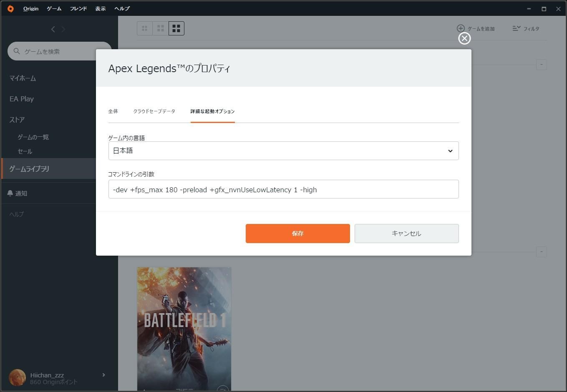Screen dimensions: 567x392
Task: Collapse lower library section minus button
Action: coord(541,252)
